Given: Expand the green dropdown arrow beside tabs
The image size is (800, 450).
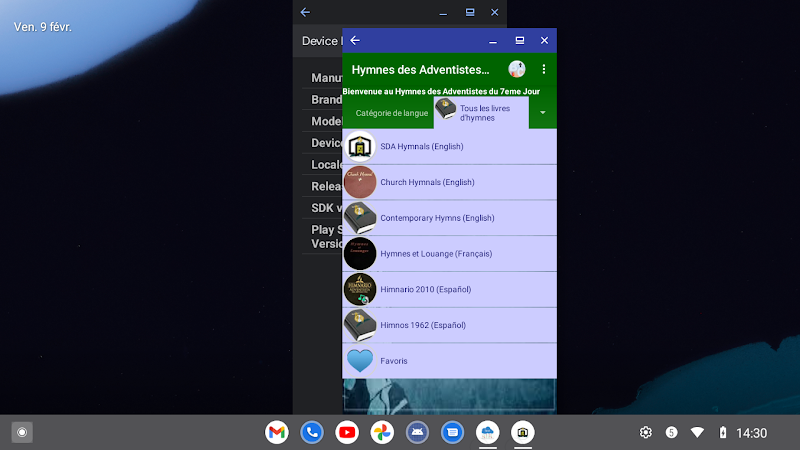Looking at the screenshot, I should [542, 113].
